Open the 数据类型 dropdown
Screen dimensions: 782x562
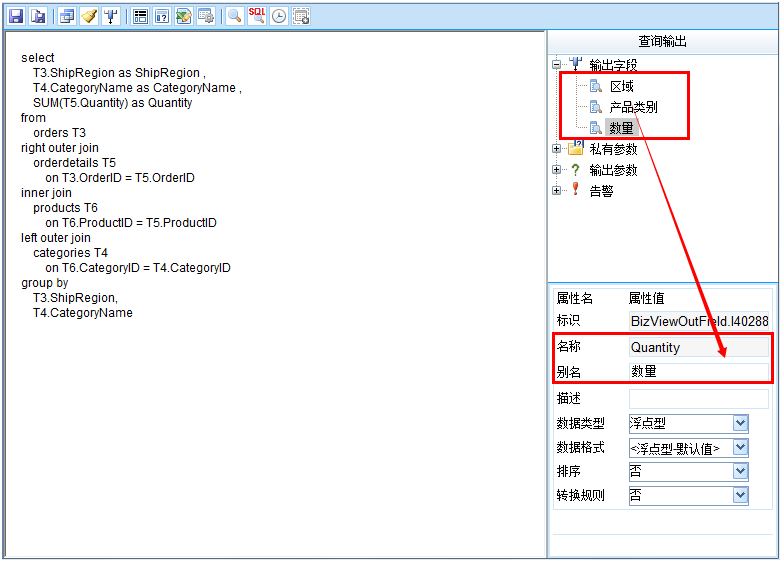point(740,423)
